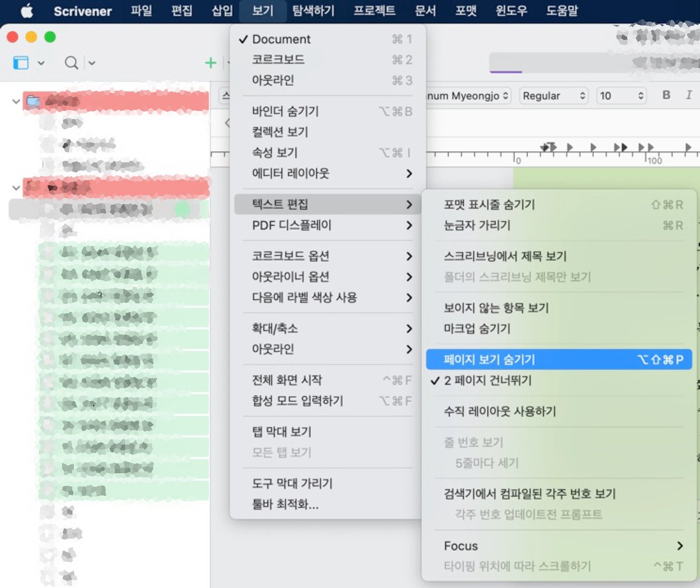Open the Myeongjo font family dropdown
The image size is (700, 588).
click(468, 96)
